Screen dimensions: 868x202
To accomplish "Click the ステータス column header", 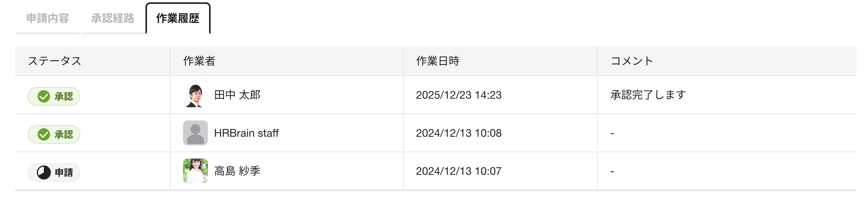I will (55, 61).
